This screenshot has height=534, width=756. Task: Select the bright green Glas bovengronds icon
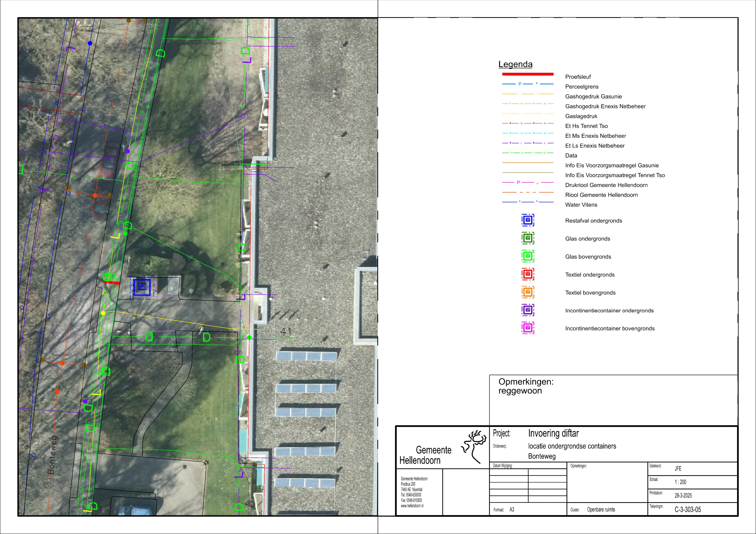click(527, 256)
